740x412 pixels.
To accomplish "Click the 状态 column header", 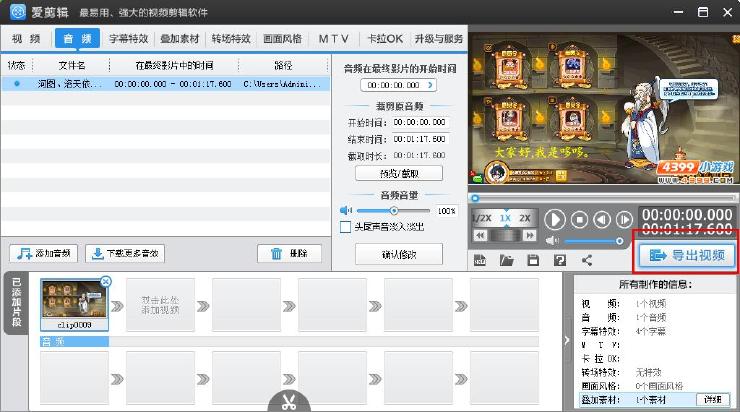I will coord(17,65).
